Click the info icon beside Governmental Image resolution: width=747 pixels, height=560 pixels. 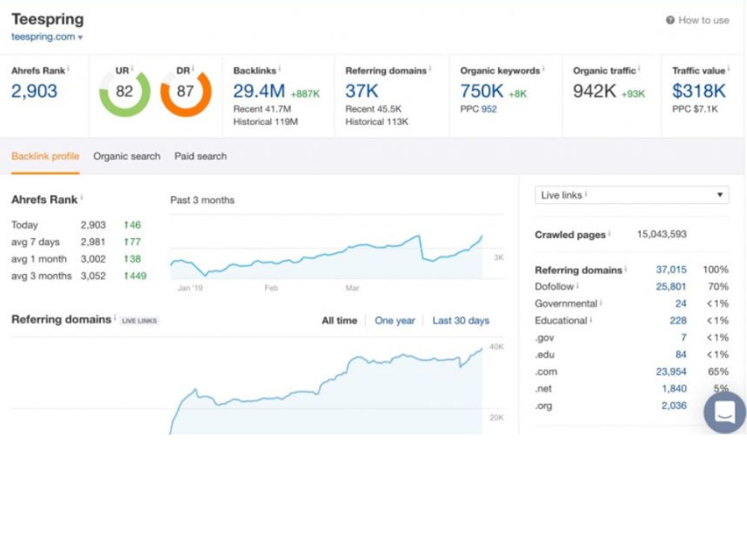(601, 302)
